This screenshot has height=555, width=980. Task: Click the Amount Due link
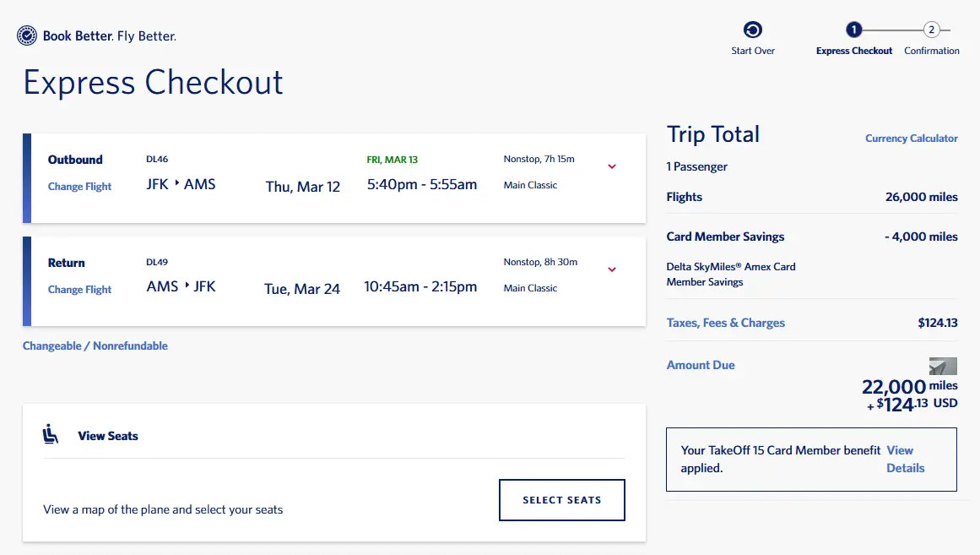[x=701, y=365]
